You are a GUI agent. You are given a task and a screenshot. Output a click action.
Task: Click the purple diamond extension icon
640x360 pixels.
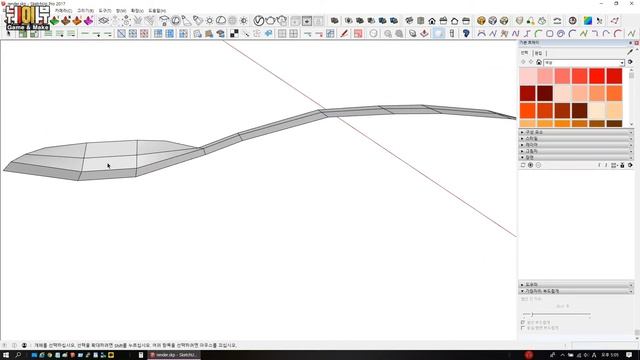click(x=89, y=20)
